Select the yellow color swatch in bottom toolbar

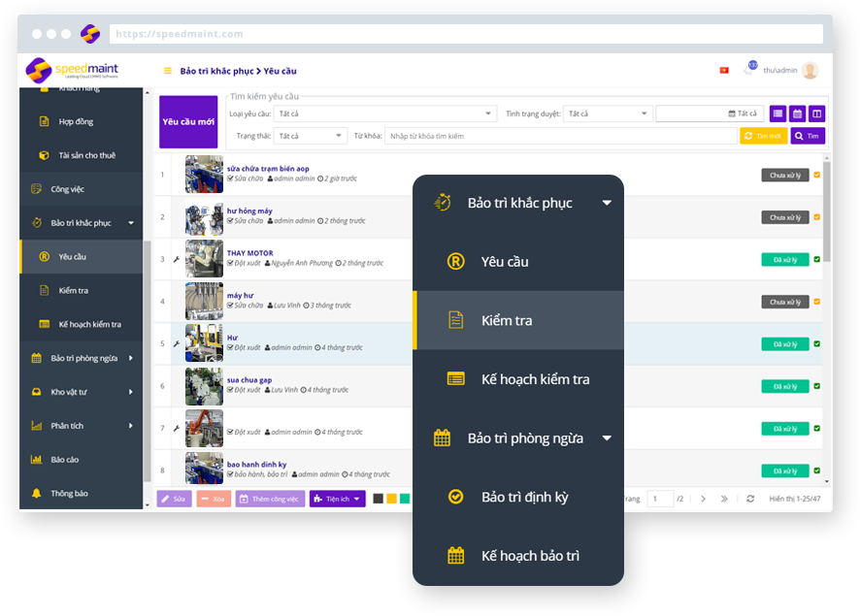tap(391, 499)
